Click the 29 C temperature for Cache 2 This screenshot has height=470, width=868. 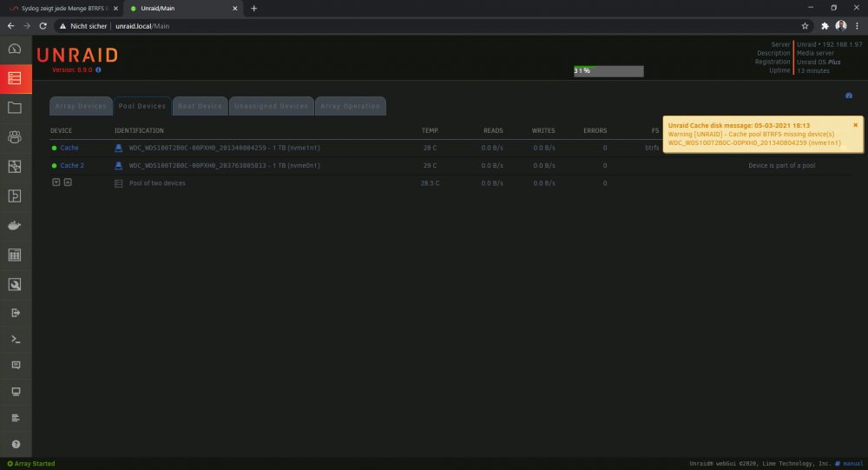pos(431,166)
